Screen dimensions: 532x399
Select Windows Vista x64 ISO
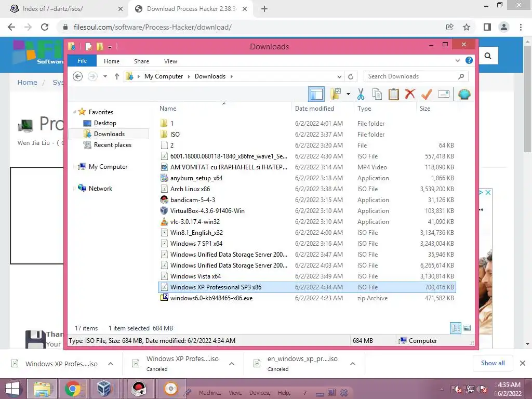(x=307, y=276)
